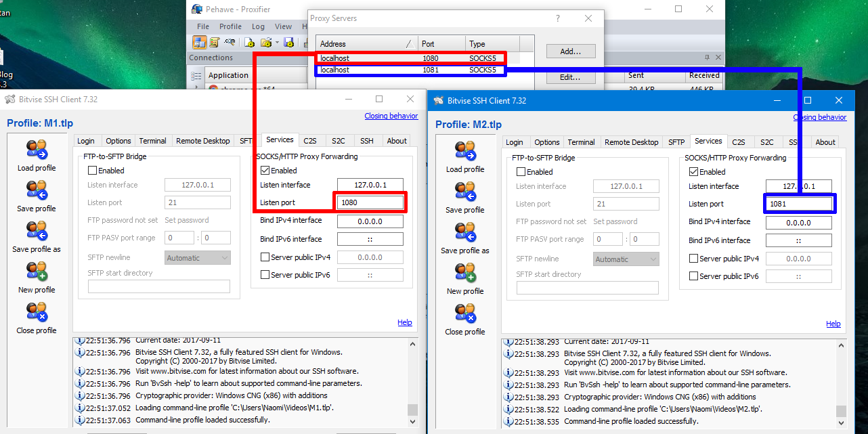Image resolution: width=868 pixels, height=434 pixels.
Task: Click Bind IPv6 interface field in M2
Action: click(x=799, y=240)
